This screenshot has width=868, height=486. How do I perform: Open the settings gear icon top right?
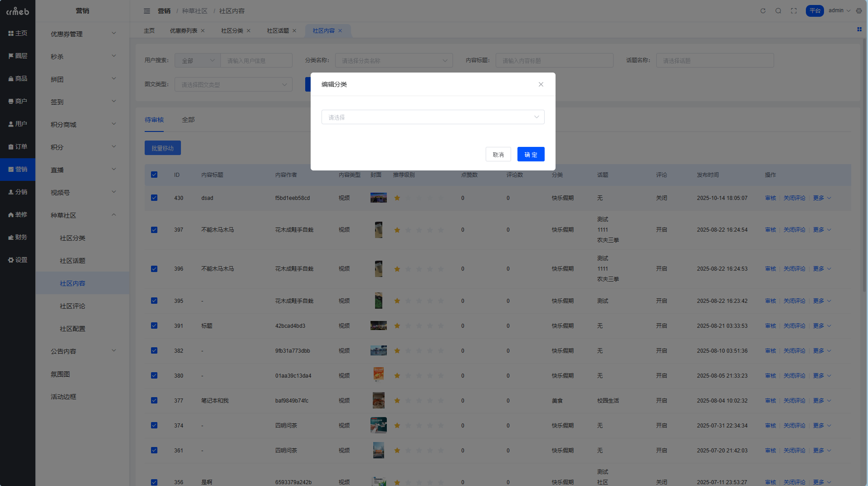pyautogui.click(x=859, y=11)
